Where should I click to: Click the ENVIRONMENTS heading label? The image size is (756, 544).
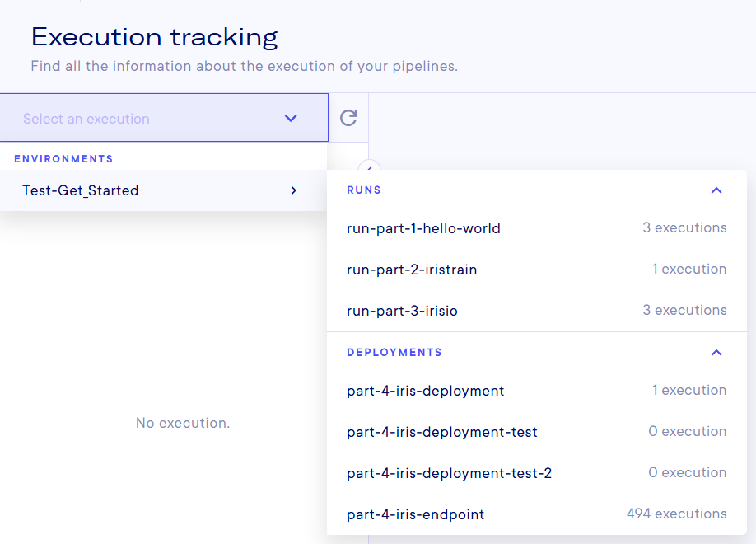63,159
